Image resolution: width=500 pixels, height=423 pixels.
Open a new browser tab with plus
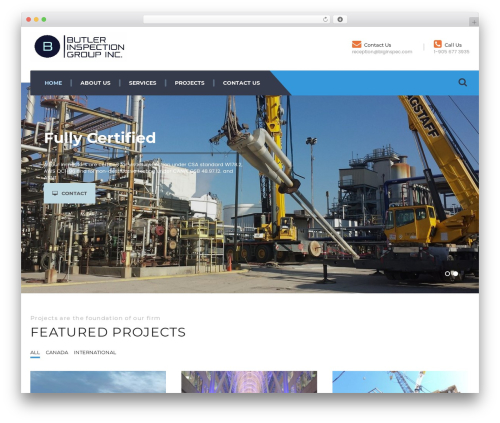coord(474,22)
